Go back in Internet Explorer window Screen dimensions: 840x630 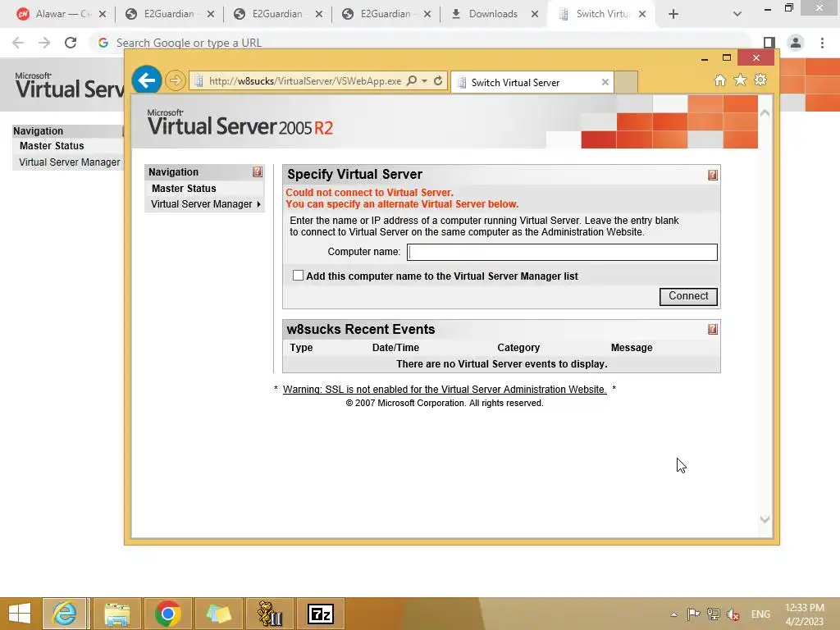pos(146,80)
